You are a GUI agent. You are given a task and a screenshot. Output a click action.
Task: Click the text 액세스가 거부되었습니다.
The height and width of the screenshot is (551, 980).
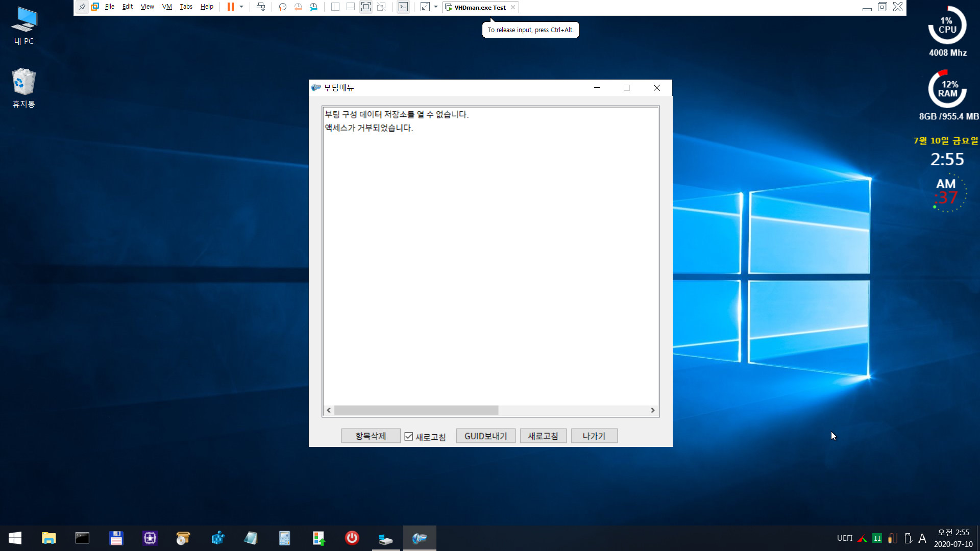(369, 128)
